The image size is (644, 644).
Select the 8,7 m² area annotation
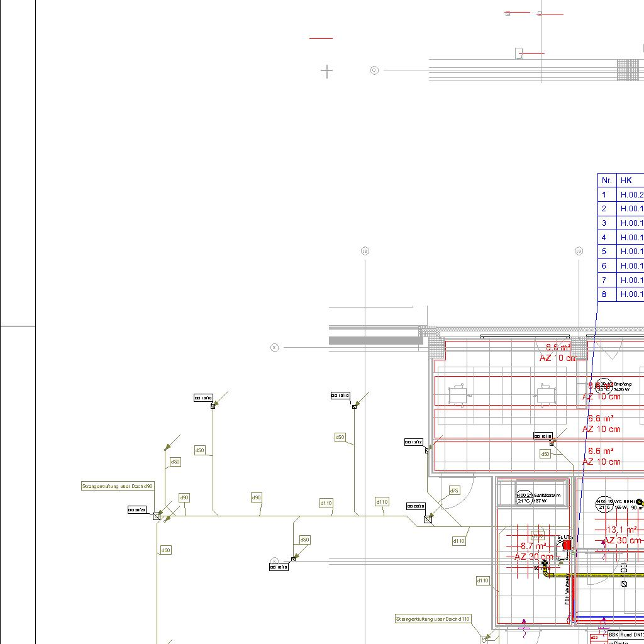tap(533, 546)
